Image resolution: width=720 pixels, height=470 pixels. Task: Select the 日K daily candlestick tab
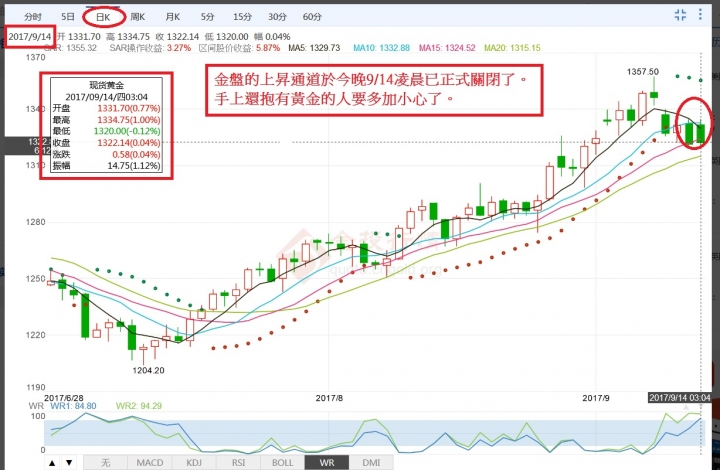tap(103, 17)
